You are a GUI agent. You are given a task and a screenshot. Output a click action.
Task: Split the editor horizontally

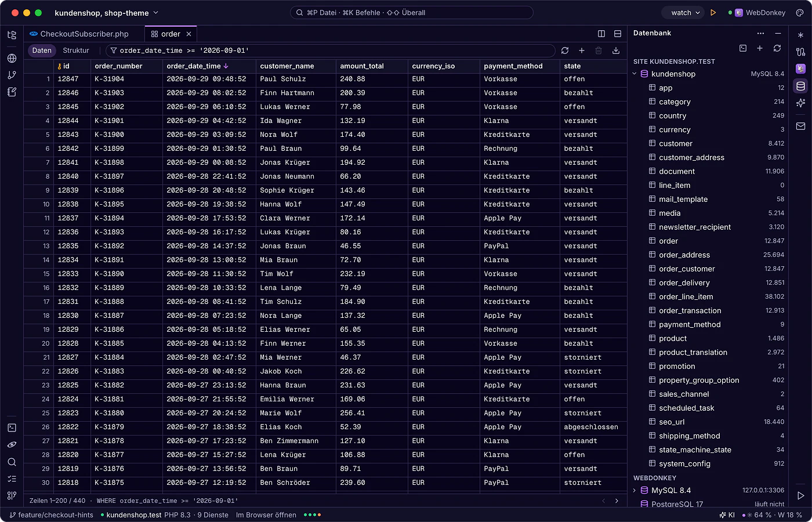click(618, 34)
